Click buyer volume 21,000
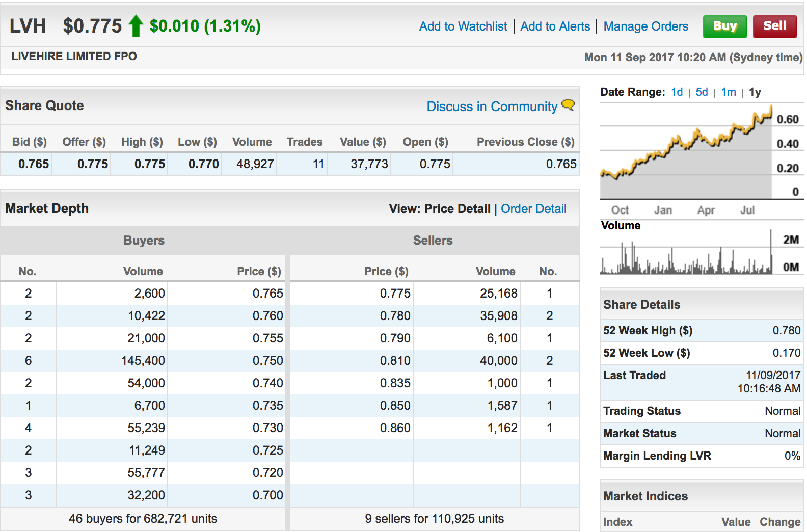 [146, 338]
